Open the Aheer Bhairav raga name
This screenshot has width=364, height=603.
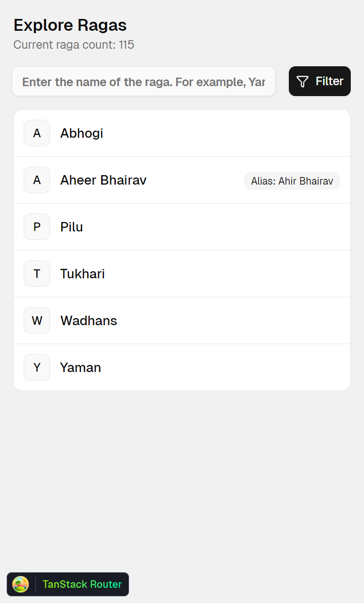click(104, 180)
